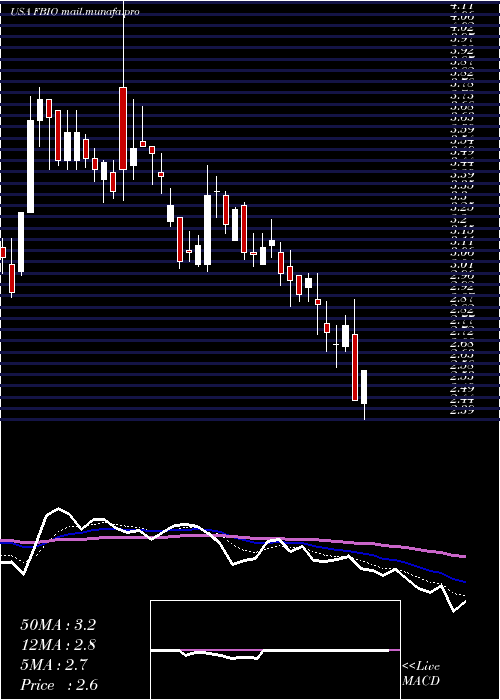Click the 2.39 price axis label

[462, 411]
